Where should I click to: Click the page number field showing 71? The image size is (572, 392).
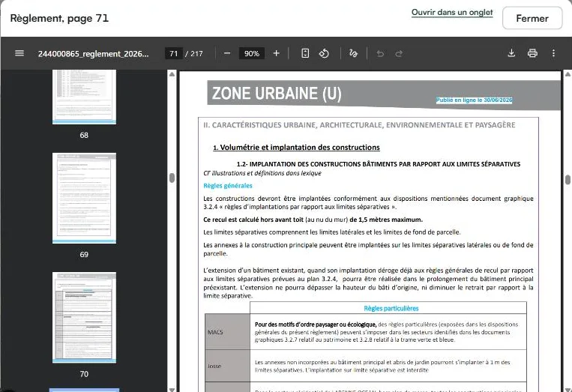coord(174,54)
